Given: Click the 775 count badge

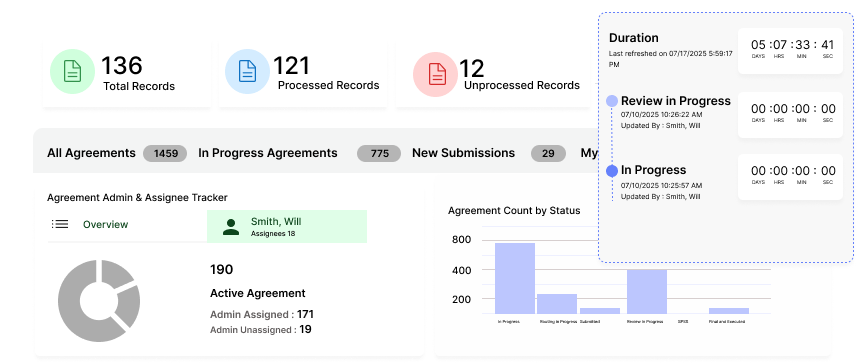Looking at the screenshot, I should coord(379,153).
